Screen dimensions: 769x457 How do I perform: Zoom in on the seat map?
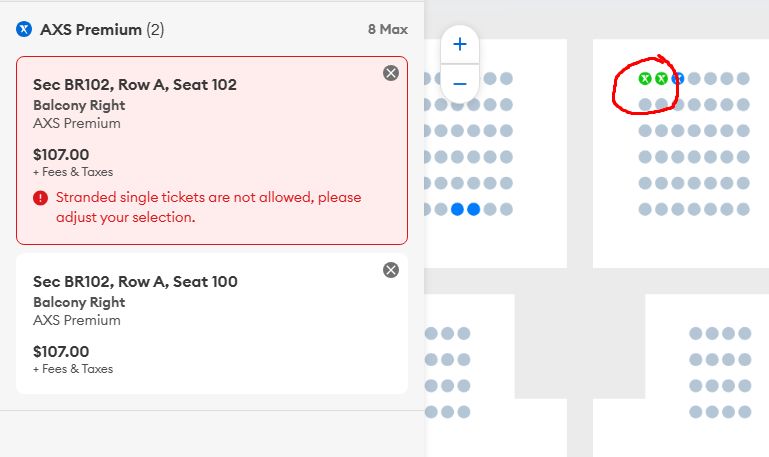[x=460, y=44]
